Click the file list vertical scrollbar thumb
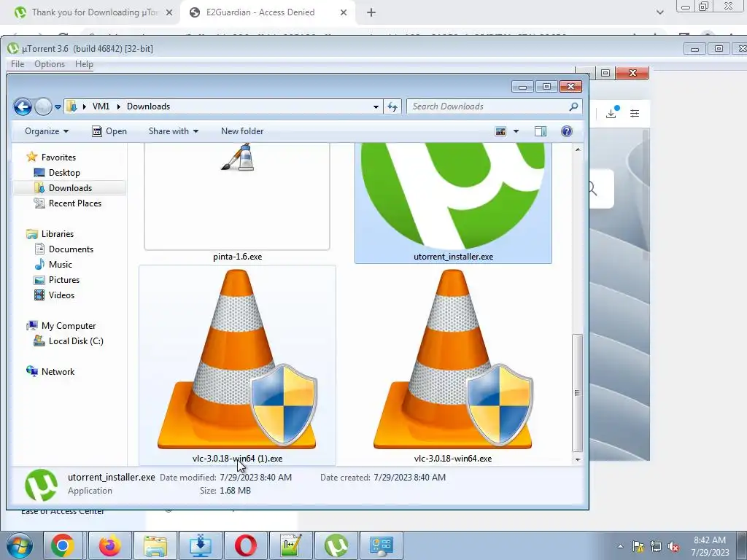 578,393
